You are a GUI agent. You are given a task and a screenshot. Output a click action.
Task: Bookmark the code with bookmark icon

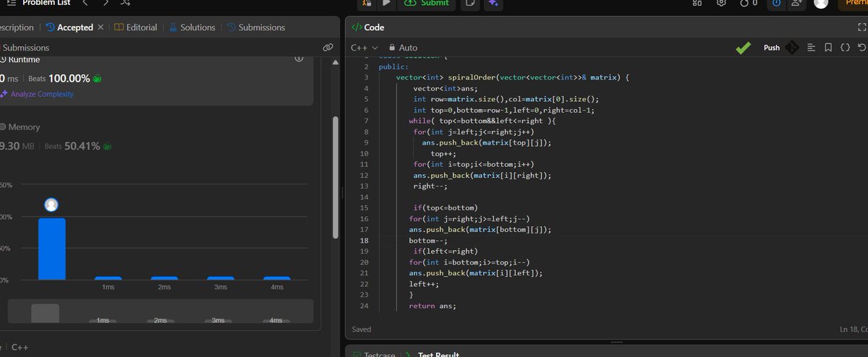[x=828, y=48]
